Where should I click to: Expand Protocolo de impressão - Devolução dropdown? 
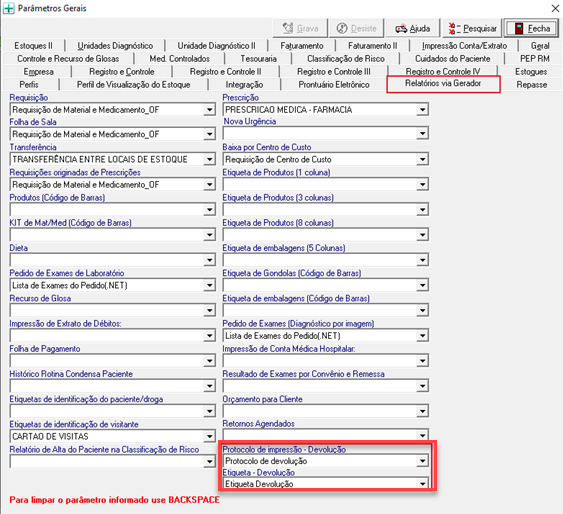click(422, 461)
